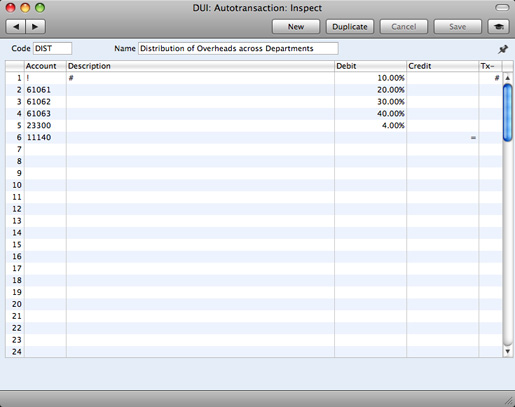Click the New button

pyautogui.click(x=296, y=27)
